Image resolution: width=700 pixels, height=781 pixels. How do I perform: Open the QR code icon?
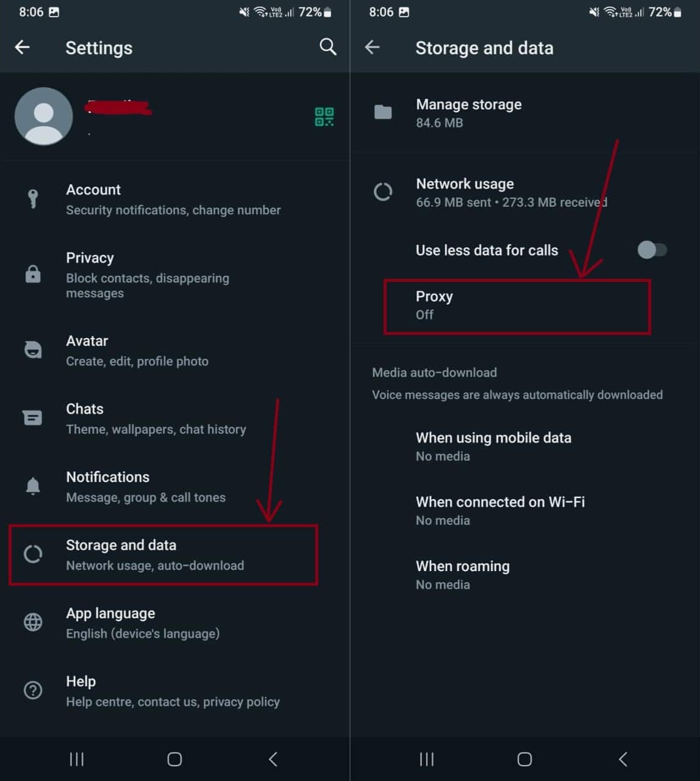[324, 117]
